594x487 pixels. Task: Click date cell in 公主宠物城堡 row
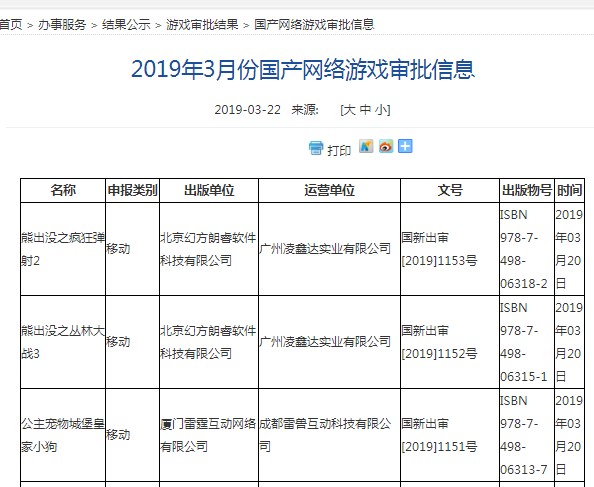[569, 435]
